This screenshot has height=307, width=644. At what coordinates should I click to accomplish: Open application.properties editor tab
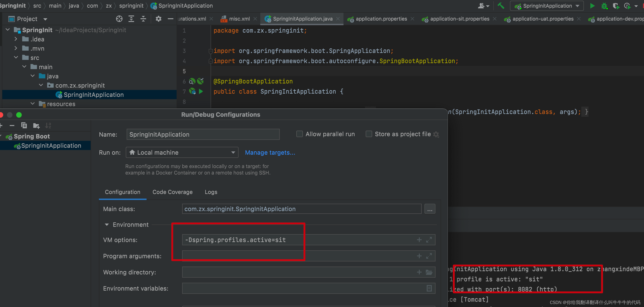tap(381, 19)
